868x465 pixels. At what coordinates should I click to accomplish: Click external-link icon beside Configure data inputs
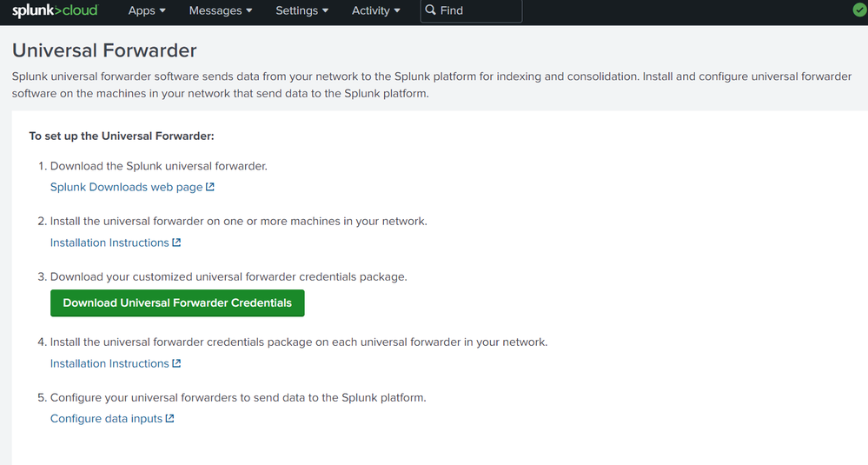(170, 419)
